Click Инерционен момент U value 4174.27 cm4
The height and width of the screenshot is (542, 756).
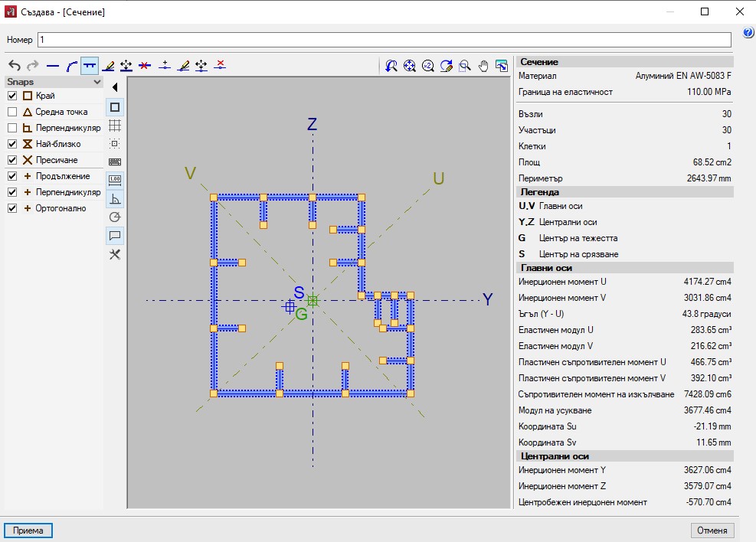pyautogui.click(x=707, y=282)
